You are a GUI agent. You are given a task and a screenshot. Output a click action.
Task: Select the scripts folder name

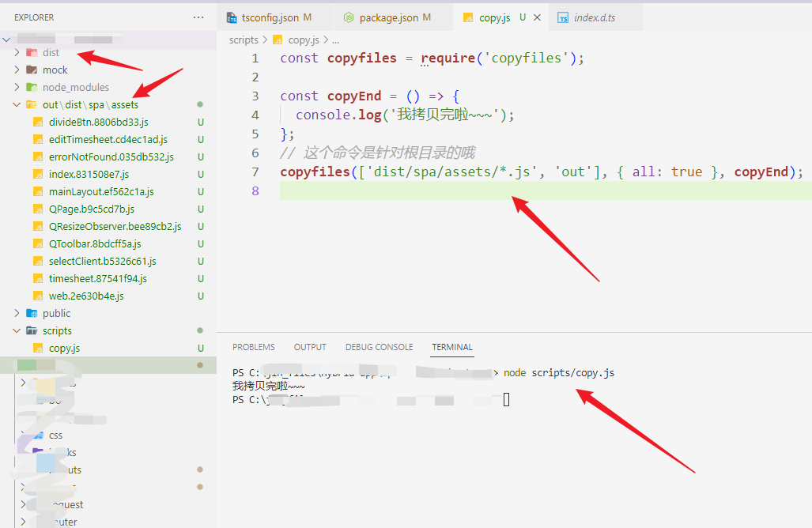pyautogui.click(x=57, y=330)
